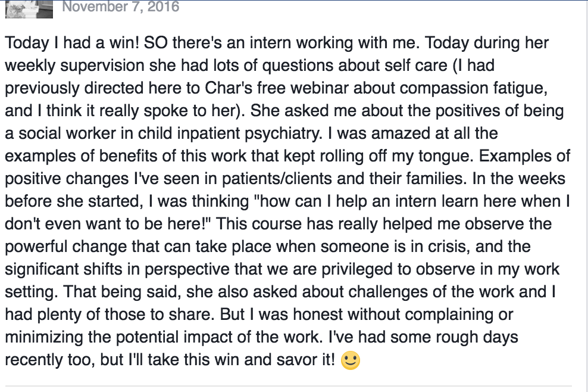
Task: Open the poster's profile picture thumbnail
Action: 29,8
